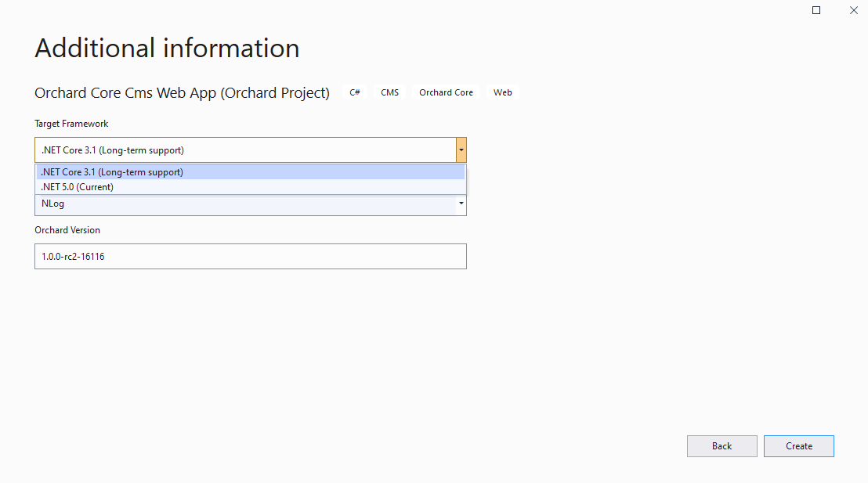The width and height of the screenshot is (868, 483).
Task: Click the Orchard Core tag label
Action: click(x=447, y=92)
